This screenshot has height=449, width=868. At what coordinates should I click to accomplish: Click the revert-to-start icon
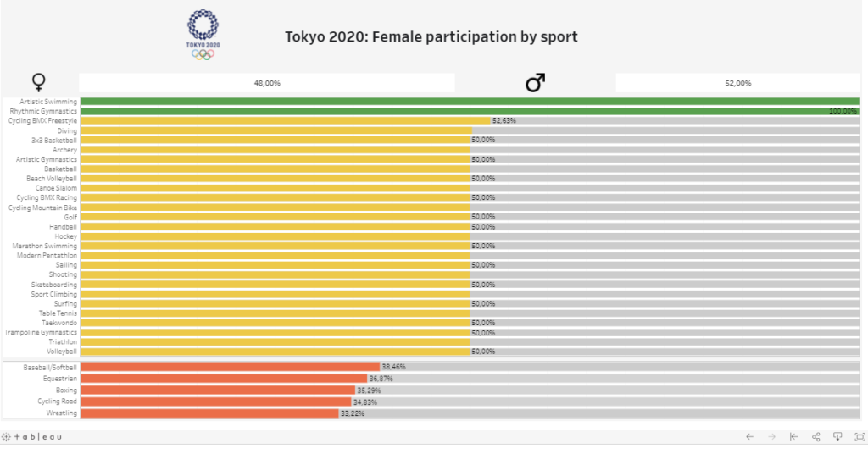coord(793,436)
